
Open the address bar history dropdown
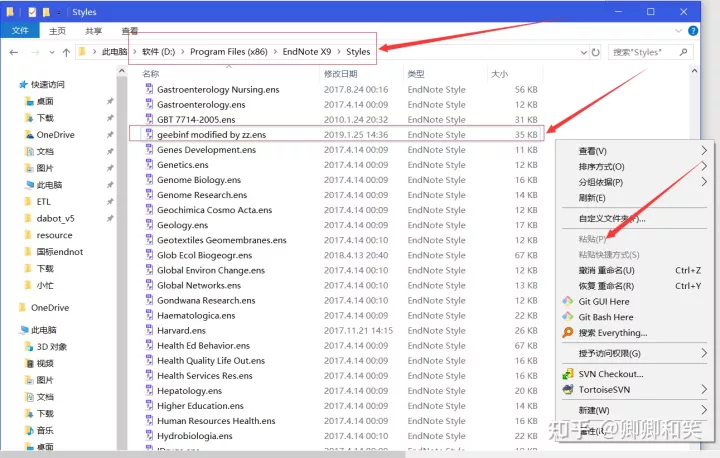coord(584,52)
